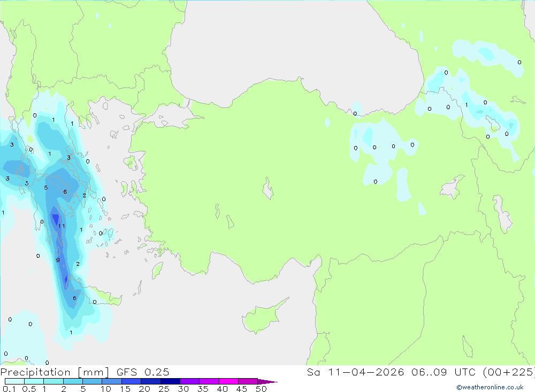Click the '0.5' legend scale label

[x=29, y=389]
